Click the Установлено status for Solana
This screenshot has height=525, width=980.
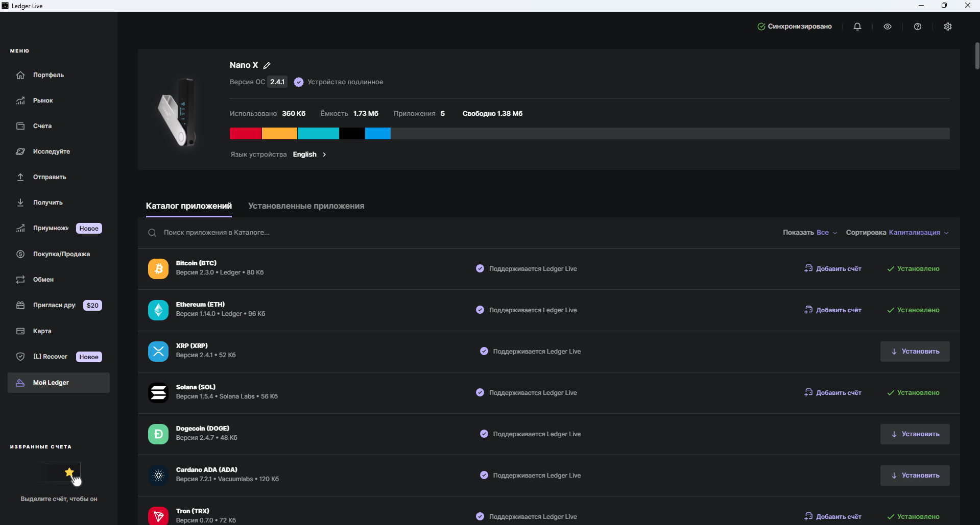pyautogui.click(x=913, y=393)
